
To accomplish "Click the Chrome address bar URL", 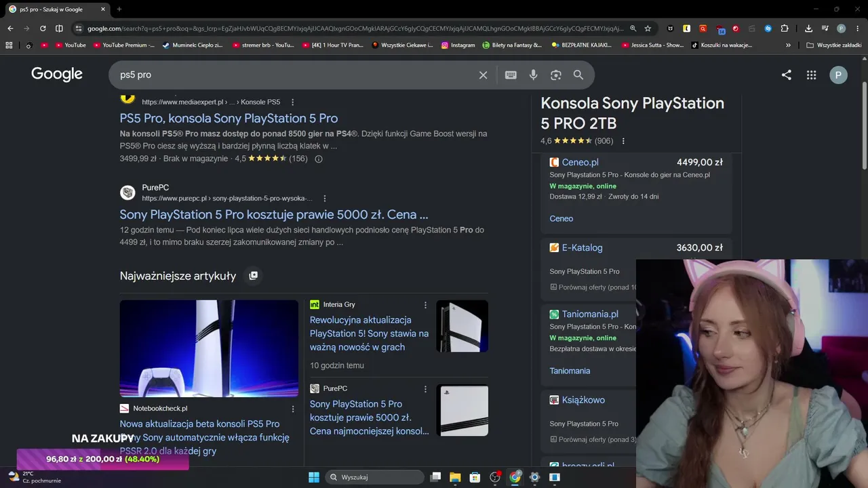I will coord(355,28).
